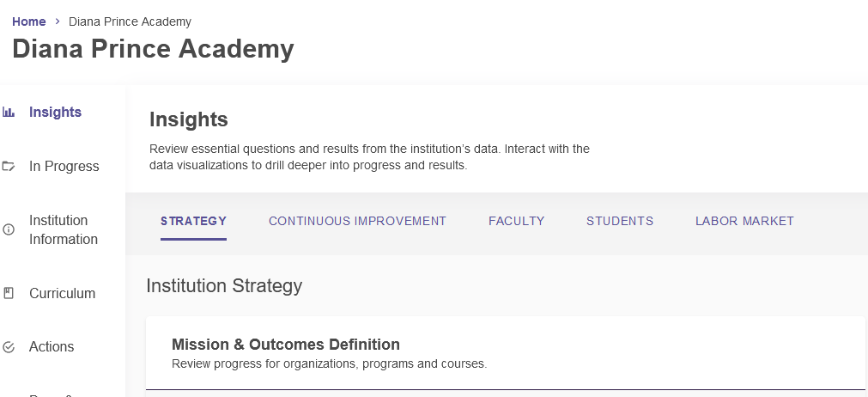Viewport: 868px width, 397px height.
Task: Click the Insights bar chart icon
Action: click(9, 112)
